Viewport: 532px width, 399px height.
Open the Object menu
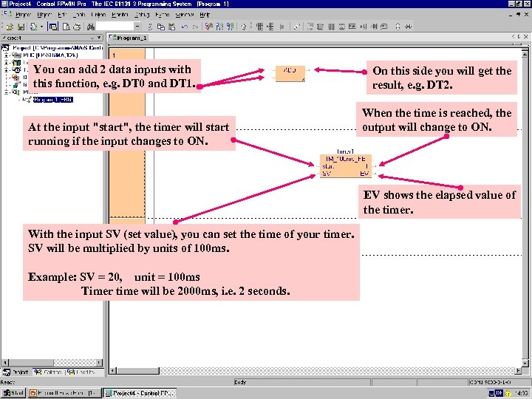click(44, 15)
